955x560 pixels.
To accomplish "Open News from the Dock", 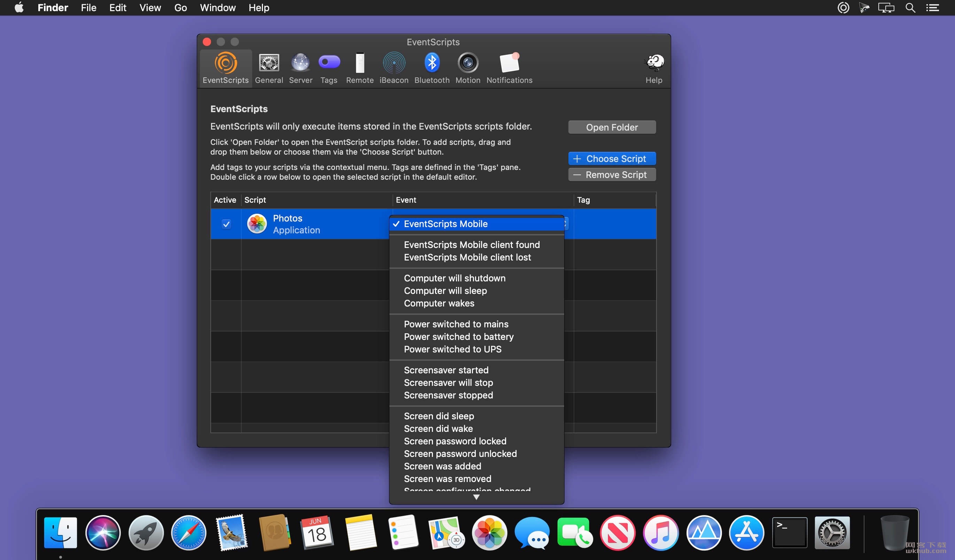I will pos(618,532).
